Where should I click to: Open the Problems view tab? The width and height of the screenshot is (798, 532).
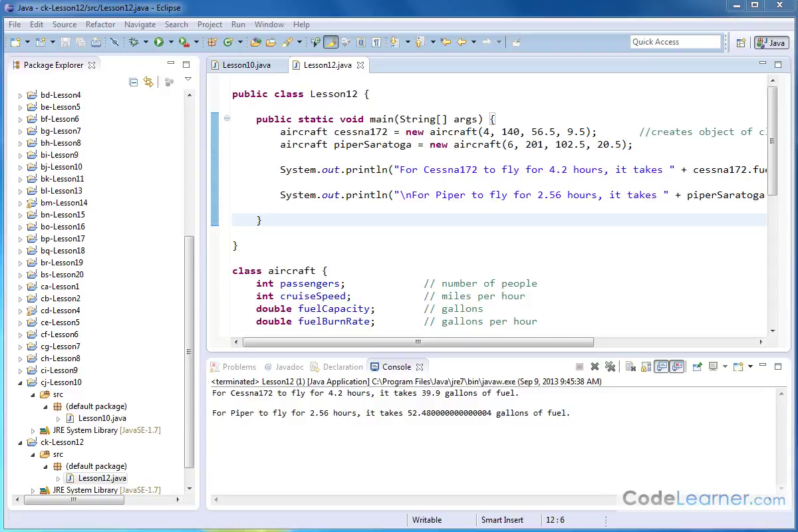[239, 366]
